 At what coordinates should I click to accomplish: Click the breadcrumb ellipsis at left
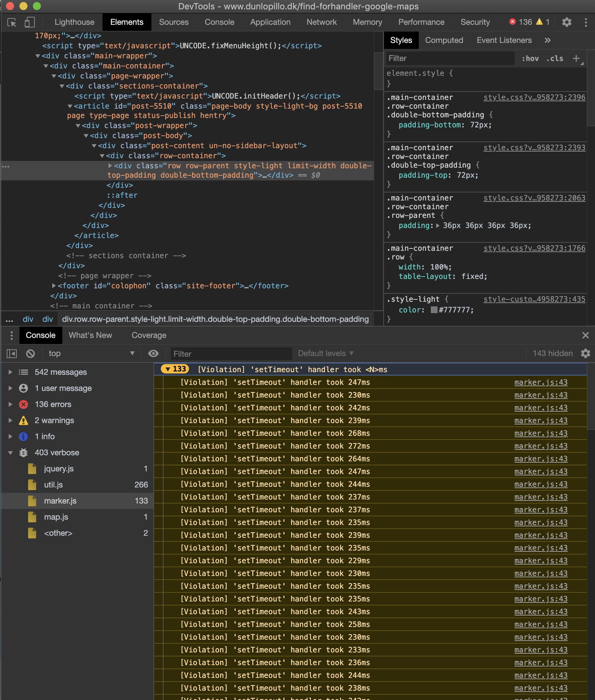tap(9, 319)
